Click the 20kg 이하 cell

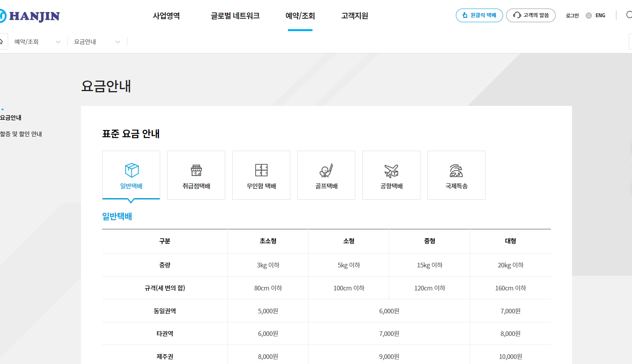pyautogui.click(x=510, y=265)
